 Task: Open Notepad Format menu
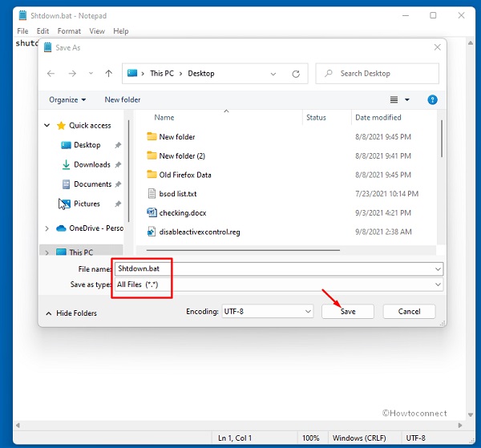(x=69, y=31)
